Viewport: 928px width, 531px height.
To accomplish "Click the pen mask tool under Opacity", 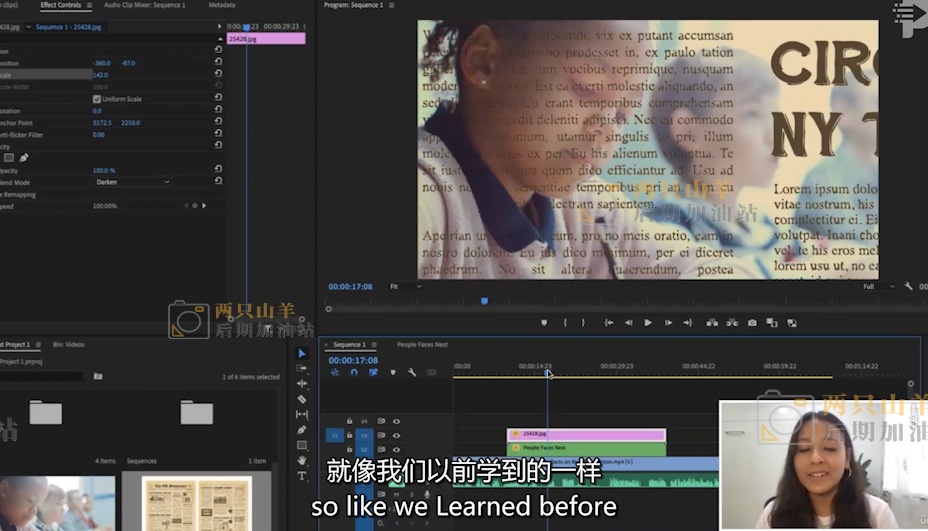I will point(24,158).
